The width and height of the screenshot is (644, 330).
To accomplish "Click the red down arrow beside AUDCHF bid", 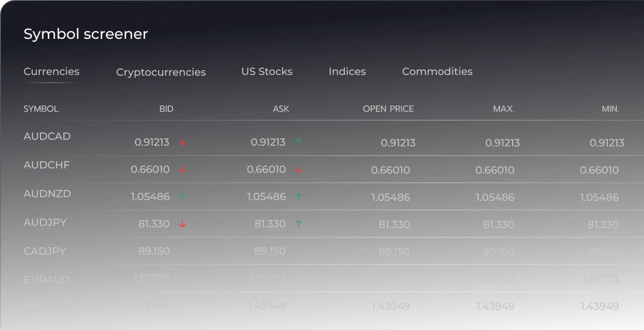I will pos(182,170).
